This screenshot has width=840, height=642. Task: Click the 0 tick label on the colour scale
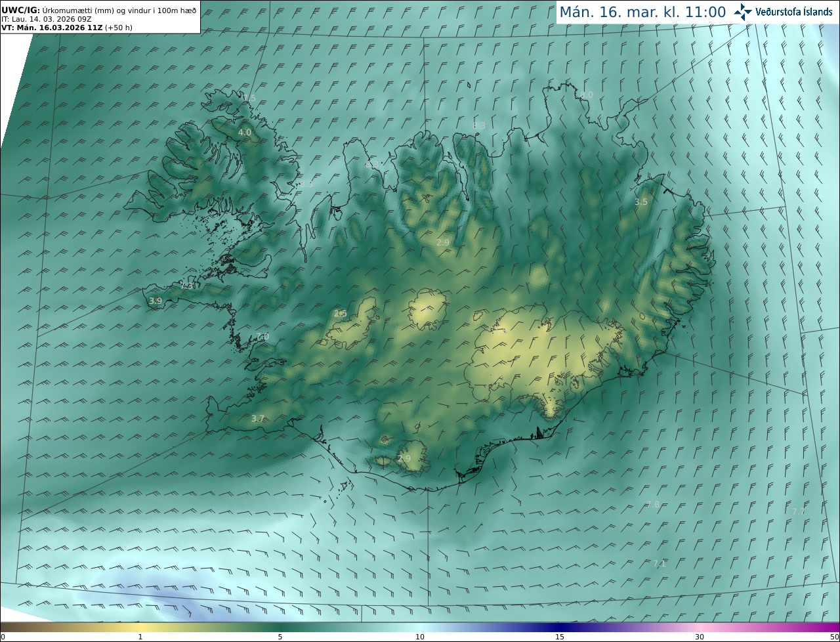pos(3,637)
